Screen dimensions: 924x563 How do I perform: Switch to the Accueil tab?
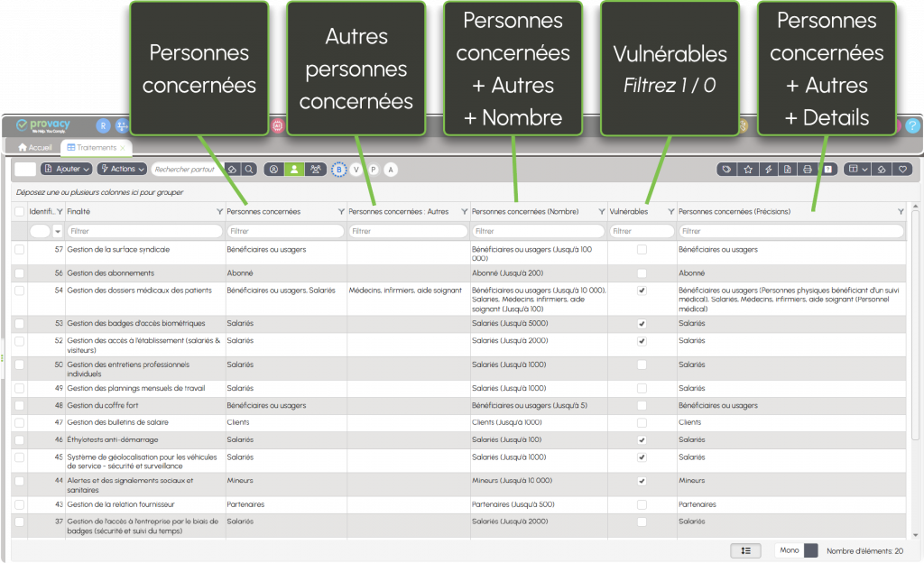click(x=35, y=147)
